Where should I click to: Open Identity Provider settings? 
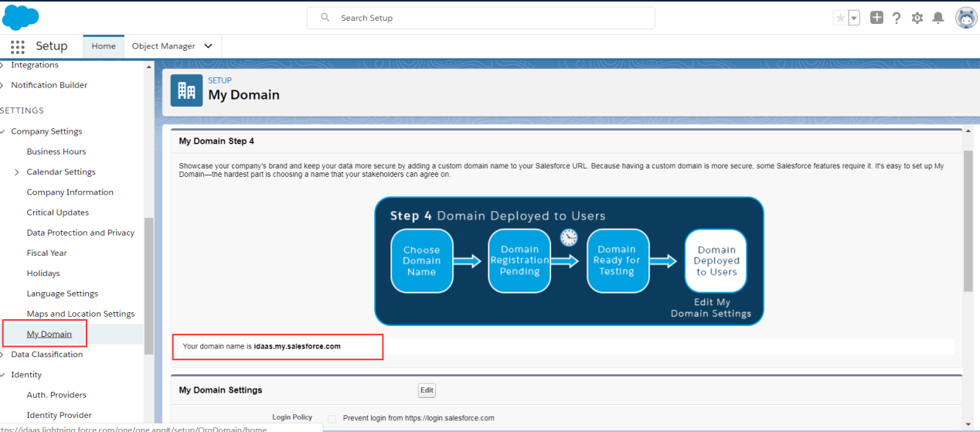click(59, 415)
